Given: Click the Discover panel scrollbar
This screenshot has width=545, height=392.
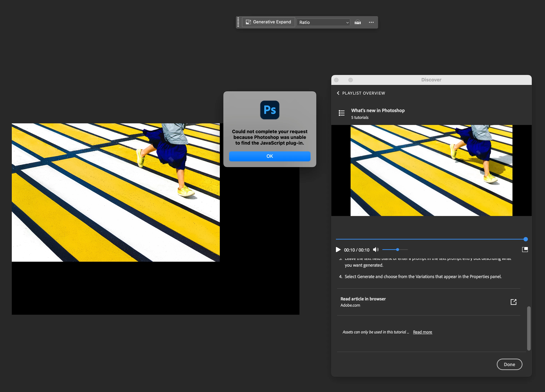Looking at the screenshot, I should [x=529, y=328].
